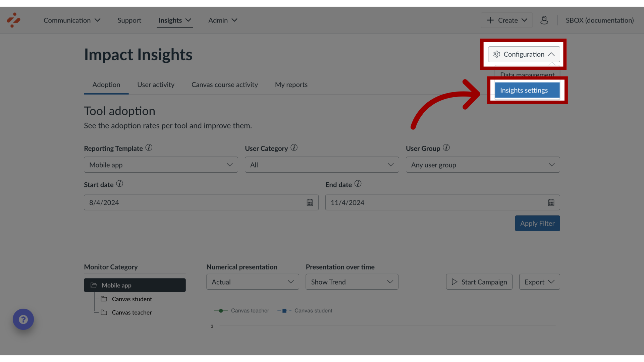Collapse the Configuration dropdown

coord(524,54)
